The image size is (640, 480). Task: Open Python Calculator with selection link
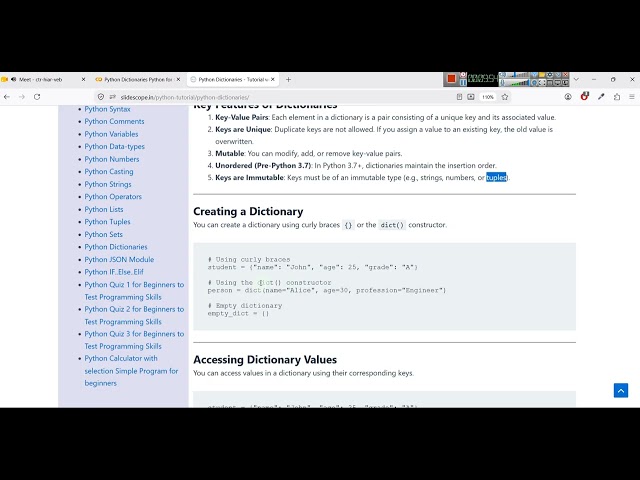click(131, 371)
